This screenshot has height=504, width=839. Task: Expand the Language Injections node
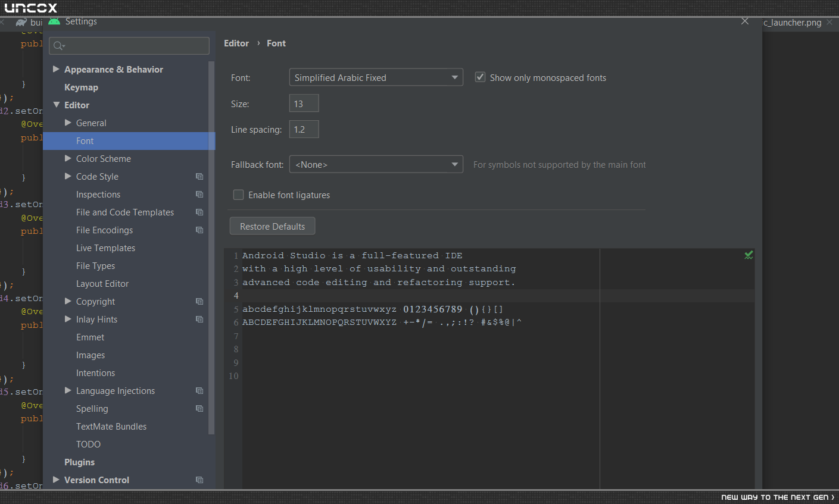(x=68, y=390)
